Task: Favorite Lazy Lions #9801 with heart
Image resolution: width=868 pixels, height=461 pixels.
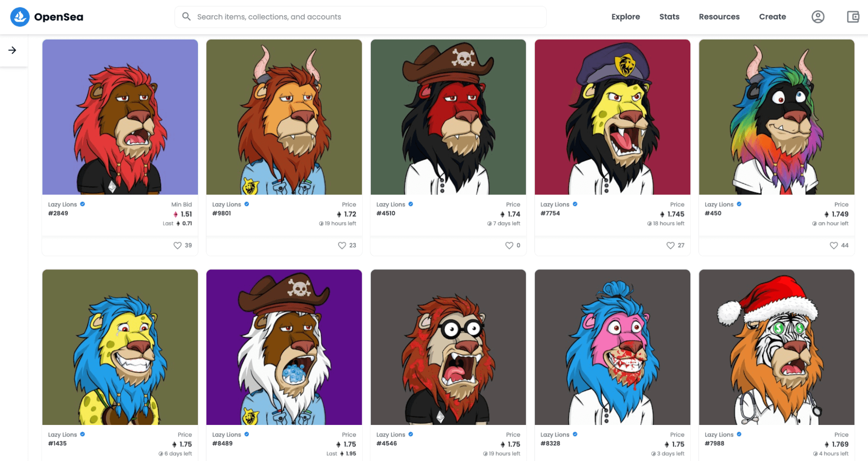Action: coord(342,245)
